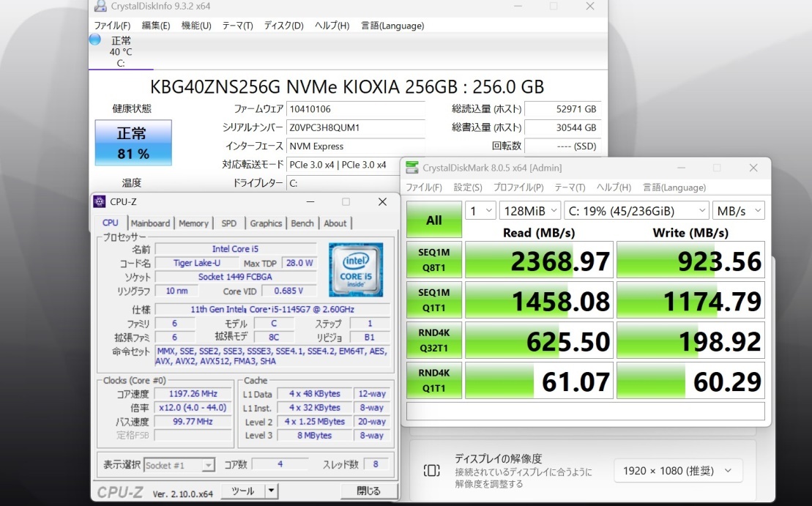Click the CrystalDiskMark app icon in title bar
This screenshot has width=812, height=506.
point(411,167)
